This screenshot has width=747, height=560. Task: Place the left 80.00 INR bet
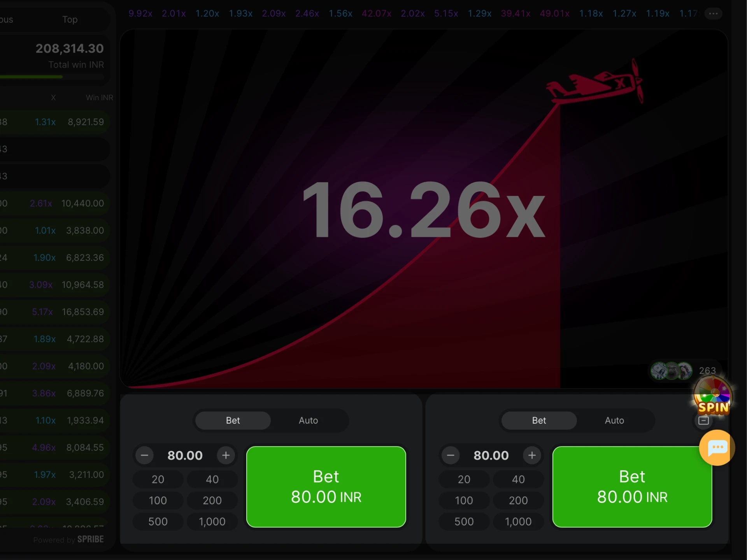tap(326, 486)
